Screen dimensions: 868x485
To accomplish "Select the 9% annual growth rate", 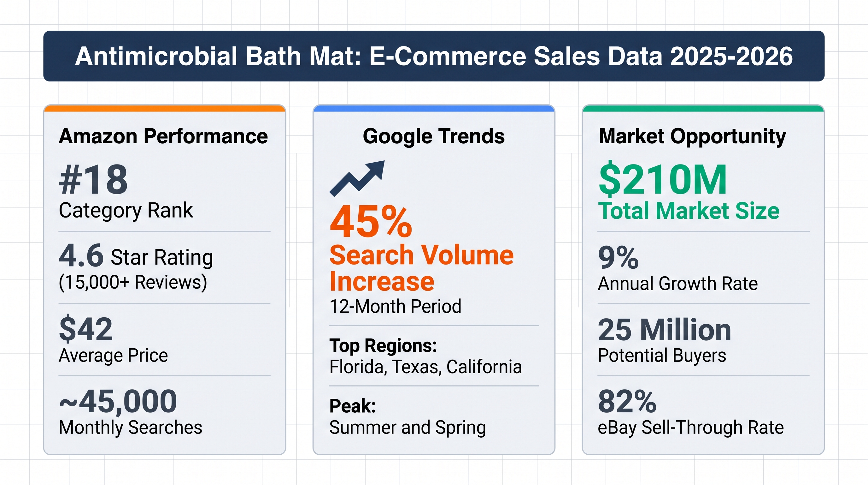I will 618,257.
